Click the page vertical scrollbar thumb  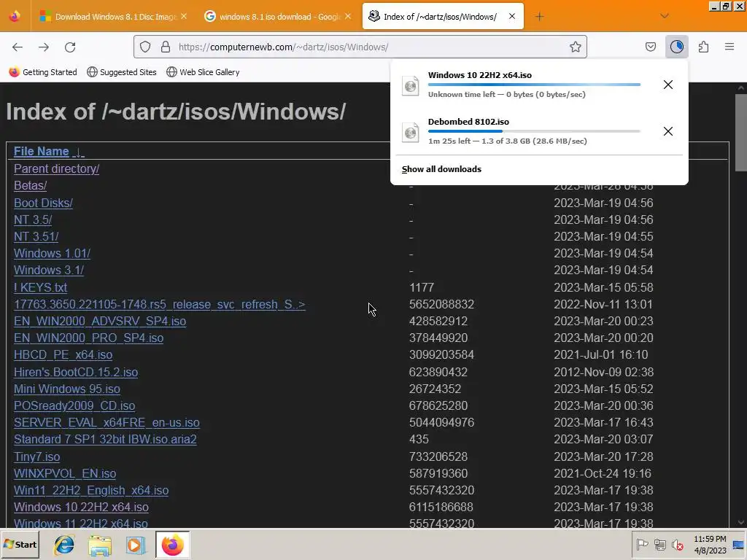pos(741,133)
